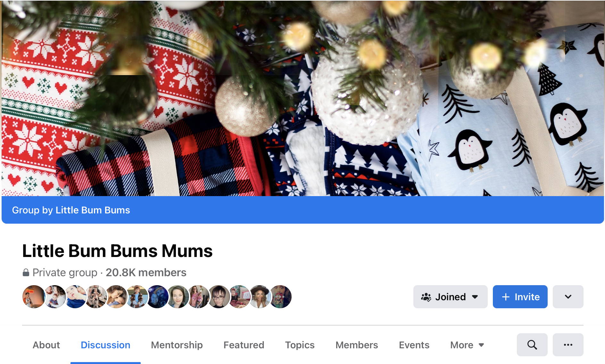Image resolution: width=605 pixels, height=364 pixels.
Task: Switch to the About tab
Action: pos(46,345)
